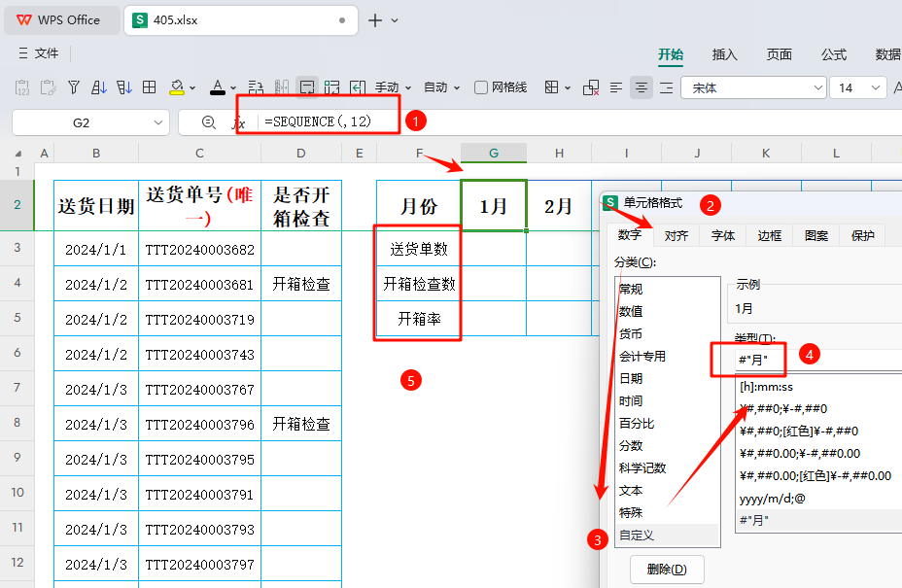Apply the yellow fill color bucket

tap(177, 87)
